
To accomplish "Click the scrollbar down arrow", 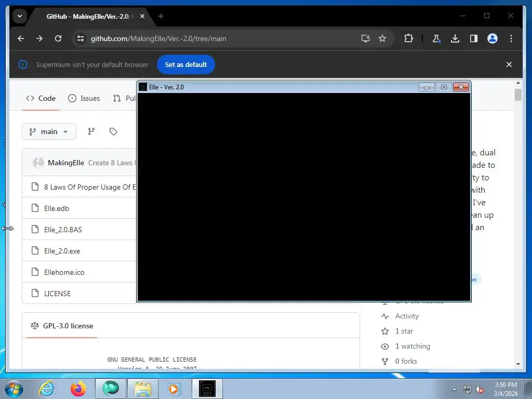I will [x=518, y=364].
